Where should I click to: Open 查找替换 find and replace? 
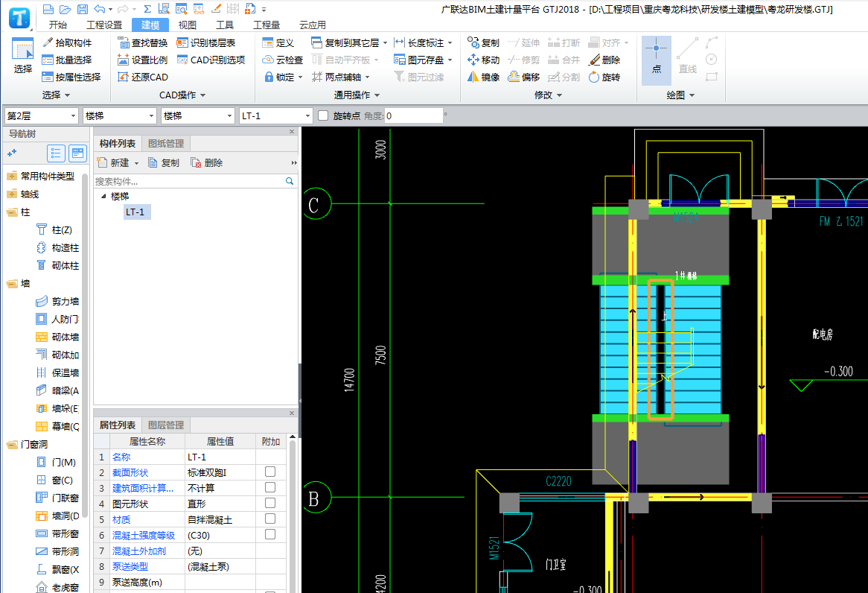point(143,42)
